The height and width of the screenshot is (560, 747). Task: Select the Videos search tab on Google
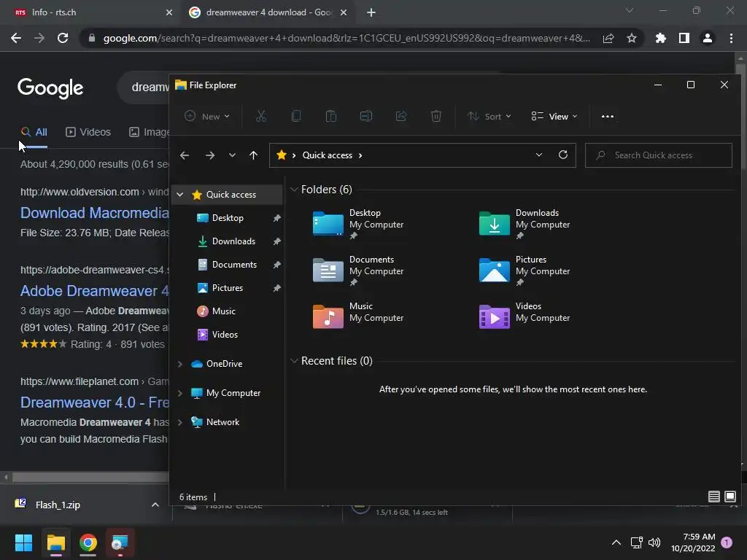88,132
